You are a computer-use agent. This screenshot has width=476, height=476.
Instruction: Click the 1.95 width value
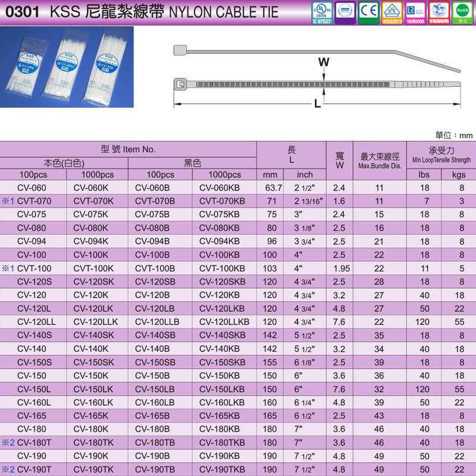pyautogui.click(x=342, y=268)
